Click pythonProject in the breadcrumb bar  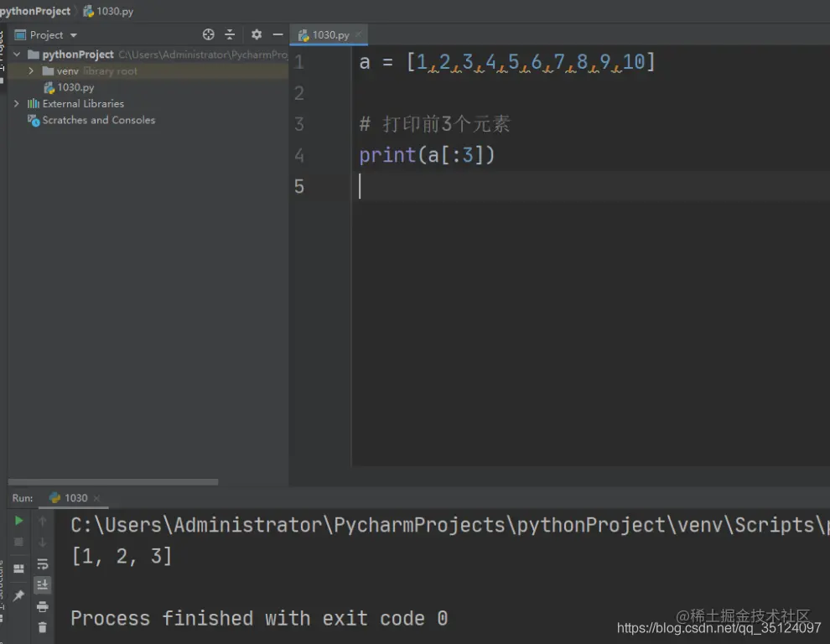[35, 11]
